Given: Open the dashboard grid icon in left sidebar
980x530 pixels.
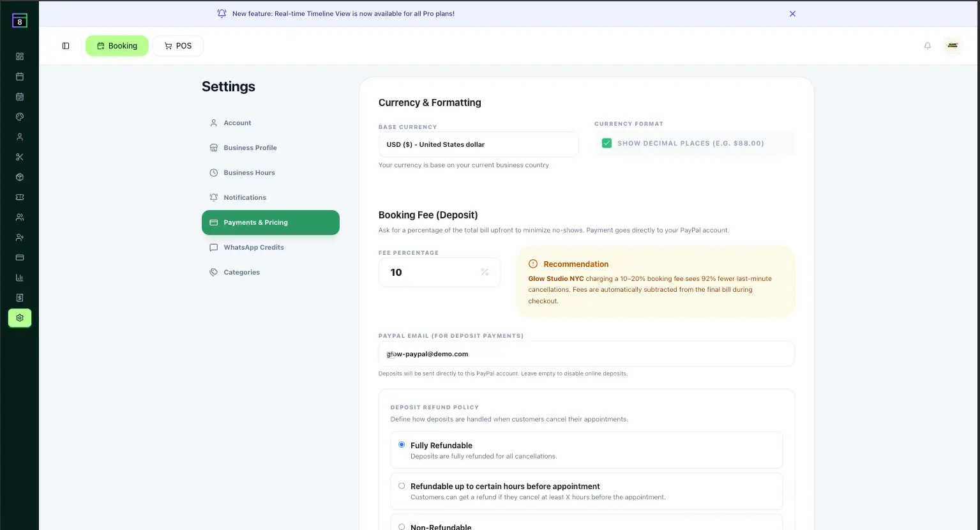Looking at the screenshot, I should (20, 56).
